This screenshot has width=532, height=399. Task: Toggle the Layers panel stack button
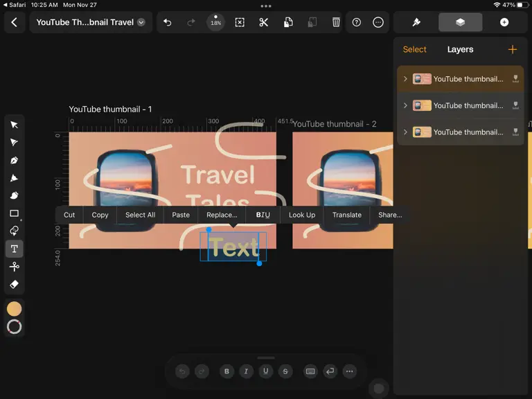point(460,22)
